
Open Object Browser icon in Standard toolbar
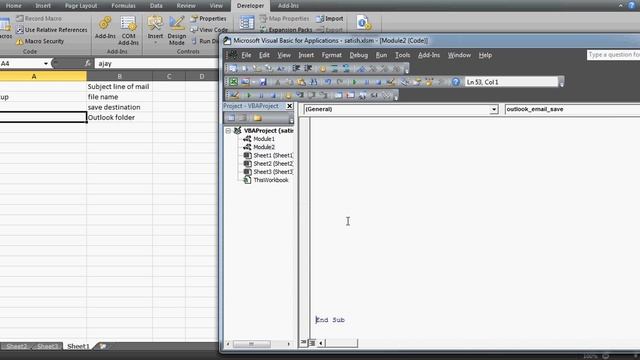pyautogui.click(x=429, y=82)
